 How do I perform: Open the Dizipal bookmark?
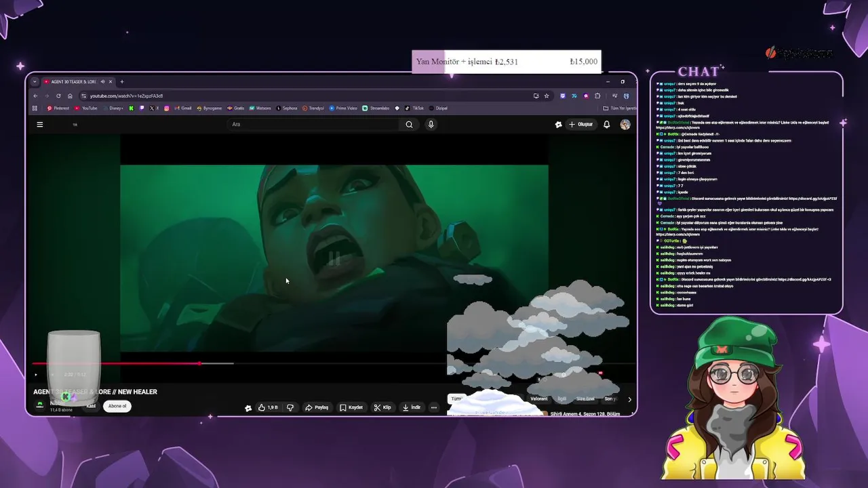439,108
